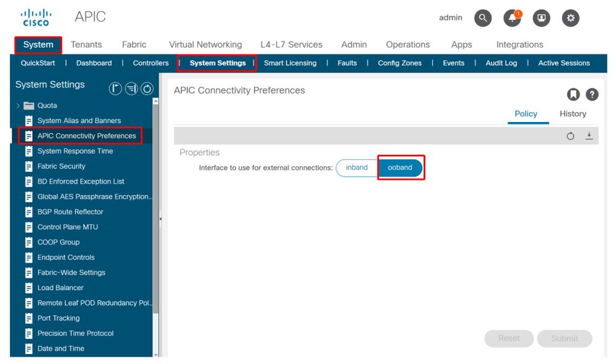The height and width of the screenshot is (364, 616).
Task: Open the settings gear icon
Action: (570, 18)
